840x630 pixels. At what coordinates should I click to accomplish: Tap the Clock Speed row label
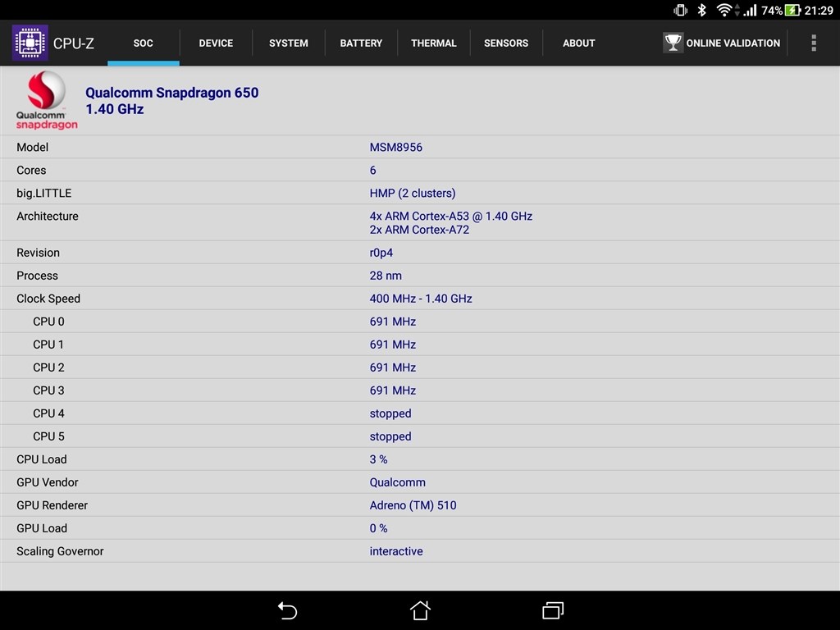click(x=48, y=299)
